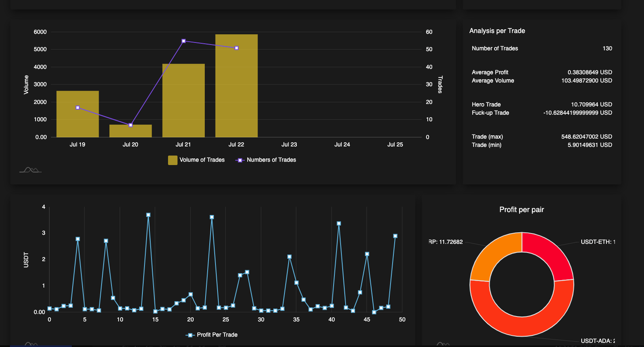Click the amCharts logo under the volume chart
This screenshot has height=347, width=644.
[x=30, y=170]
